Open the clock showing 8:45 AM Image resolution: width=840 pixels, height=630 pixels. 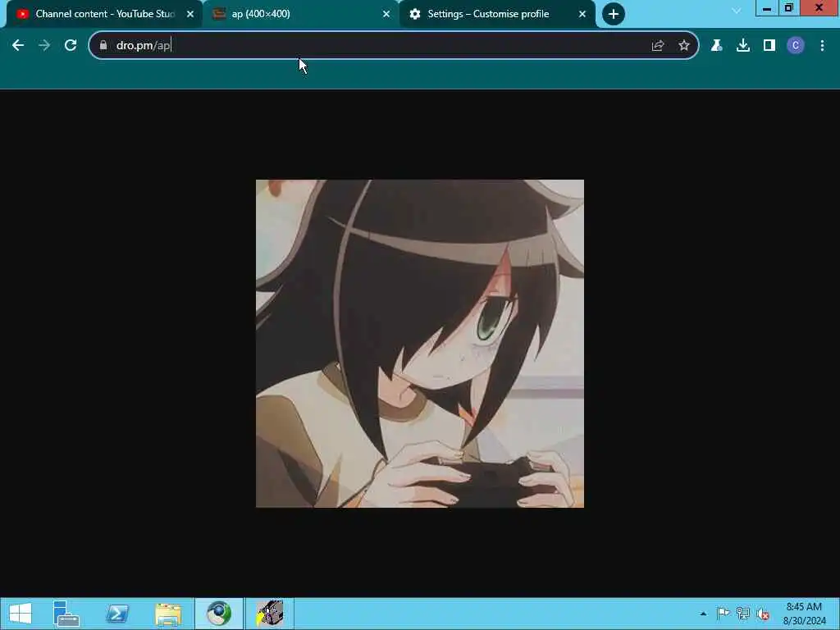[x=804, y=614]
